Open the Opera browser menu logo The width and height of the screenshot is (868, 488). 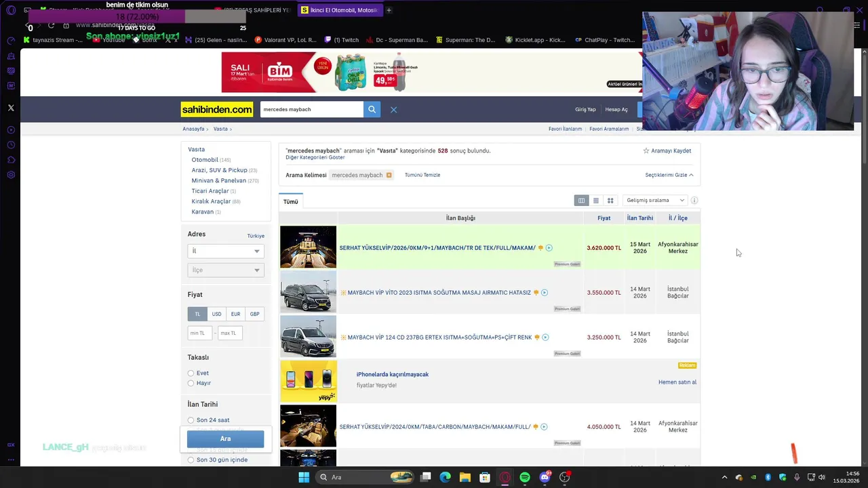[x=11, y=11]
